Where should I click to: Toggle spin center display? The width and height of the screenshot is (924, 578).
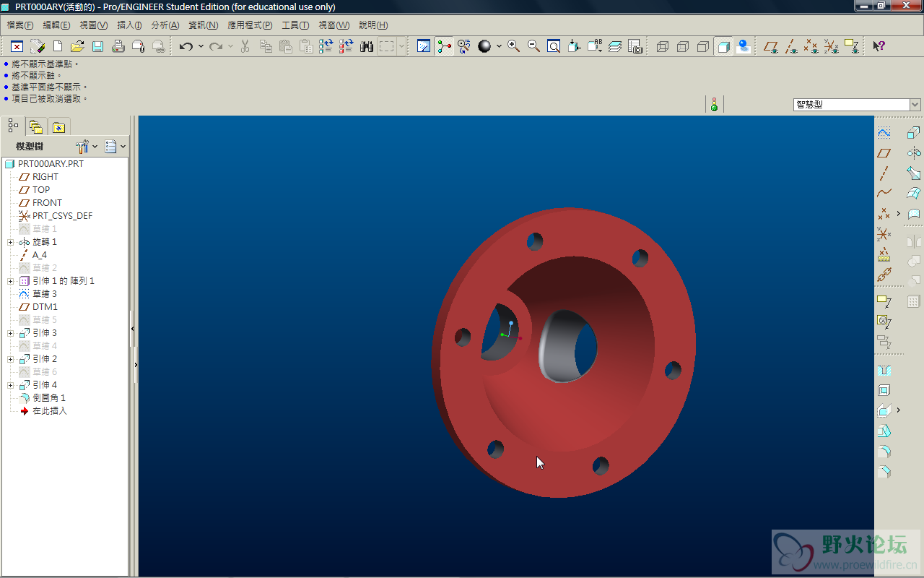[444, 46]
